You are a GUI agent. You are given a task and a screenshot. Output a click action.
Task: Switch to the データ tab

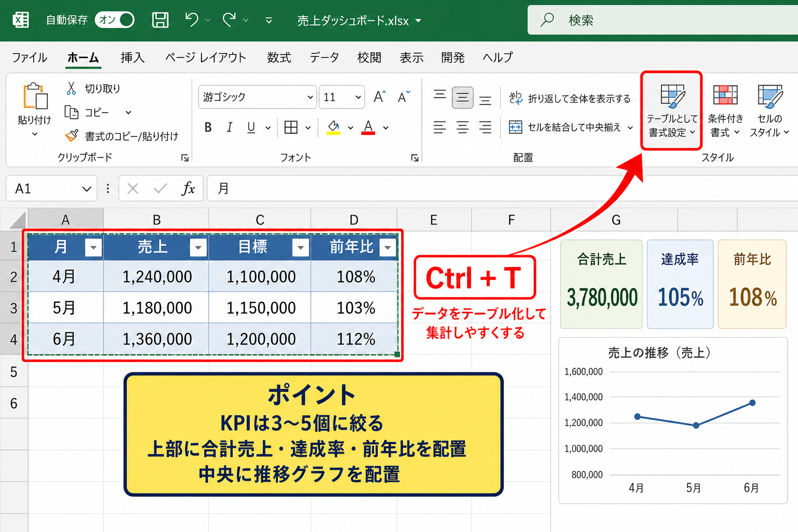(x=324, y=57)
